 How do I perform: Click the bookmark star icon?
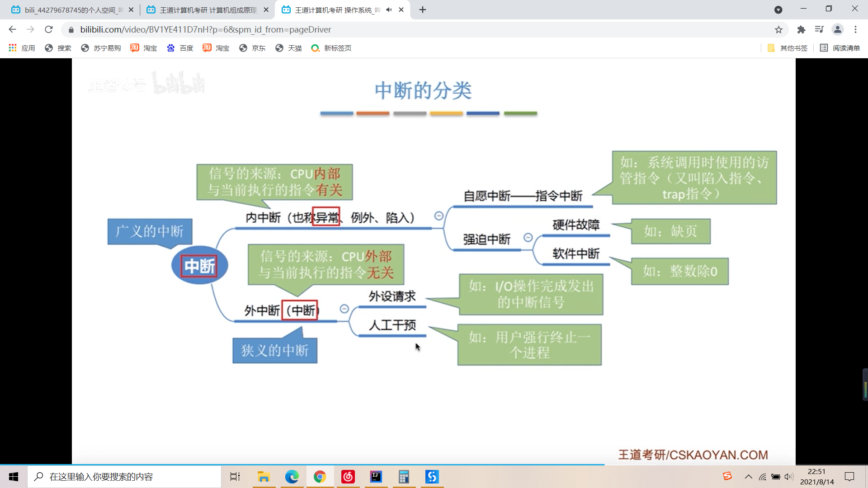point(778,30)
